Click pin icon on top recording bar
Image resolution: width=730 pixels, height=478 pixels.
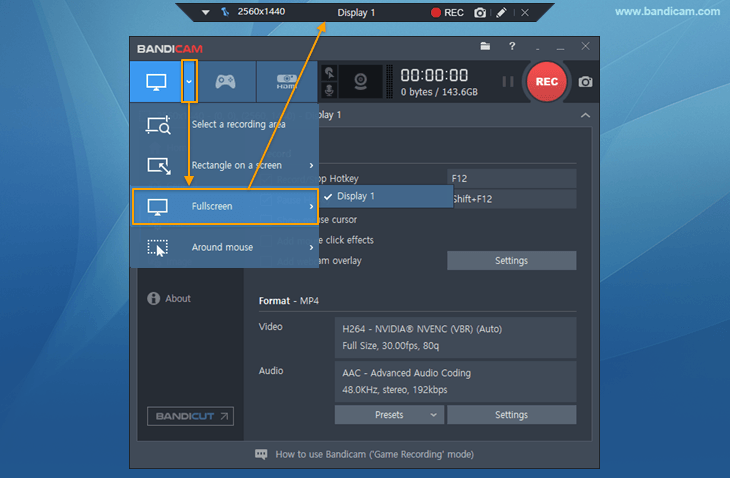pyautogui.click(x=225, y=12)
